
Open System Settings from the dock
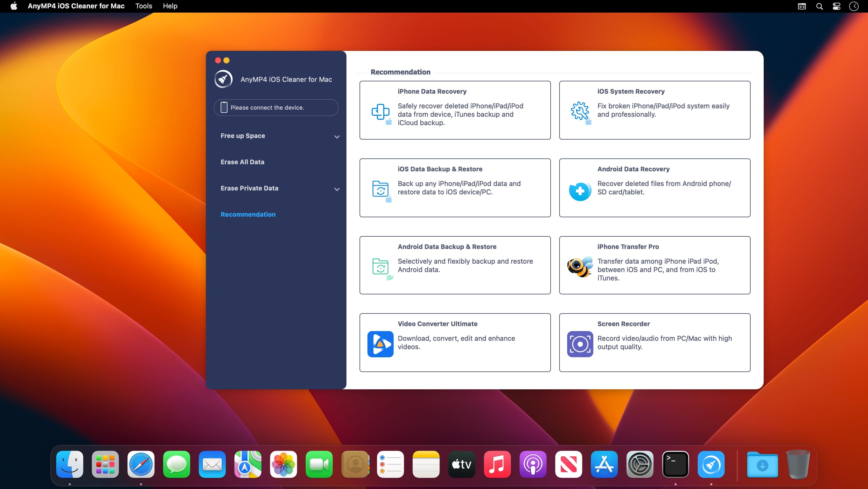(640, 464)
